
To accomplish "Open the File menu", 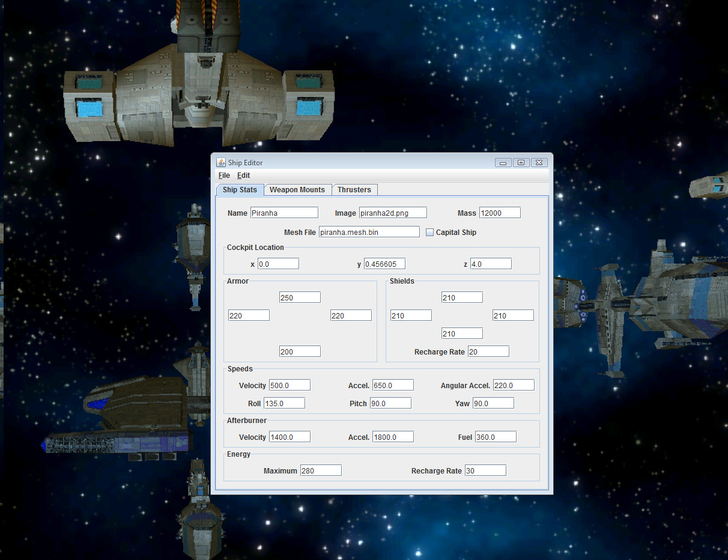I will point(224,175).
